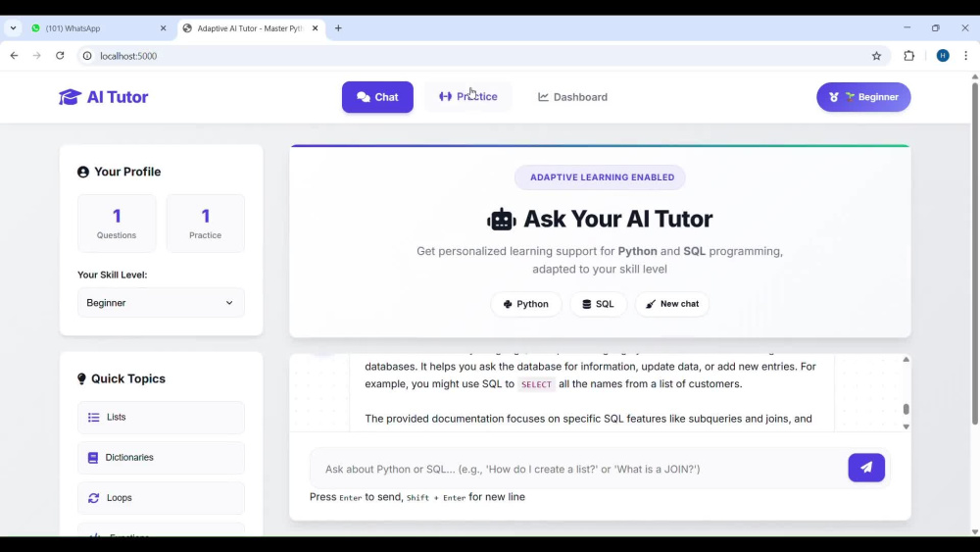Open the Dashboard tab
980x552 pixels.
point(572,97)
